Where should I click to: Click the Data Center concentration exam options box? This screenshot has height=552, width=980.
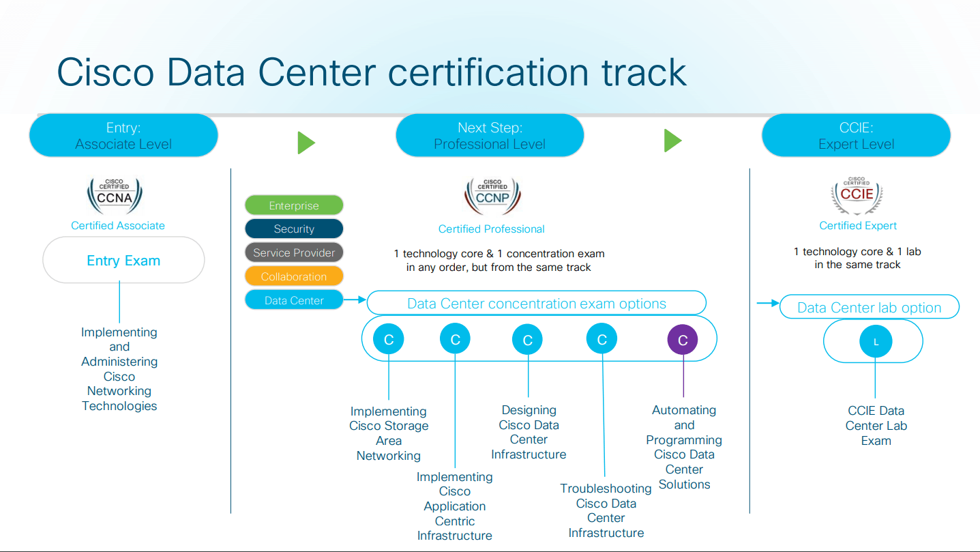pos(537,304)
